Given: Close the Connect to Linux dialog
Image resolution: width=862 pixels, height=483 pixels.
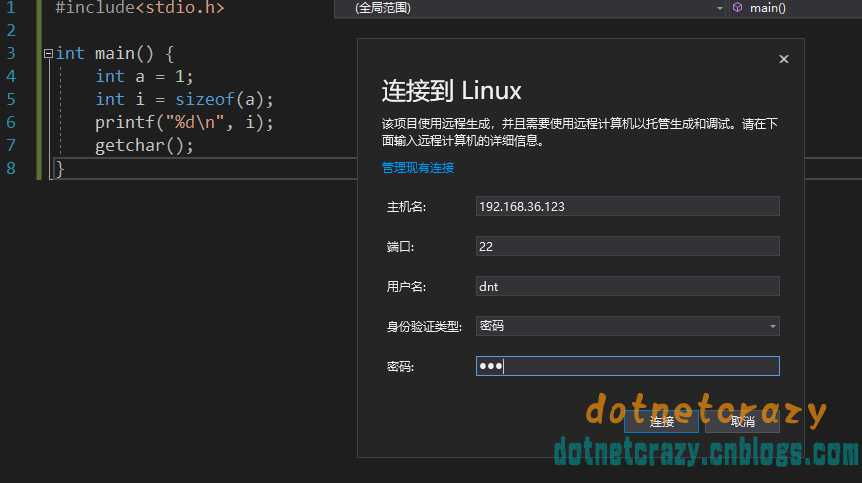Looking at the screenshot, I should 783,59.
